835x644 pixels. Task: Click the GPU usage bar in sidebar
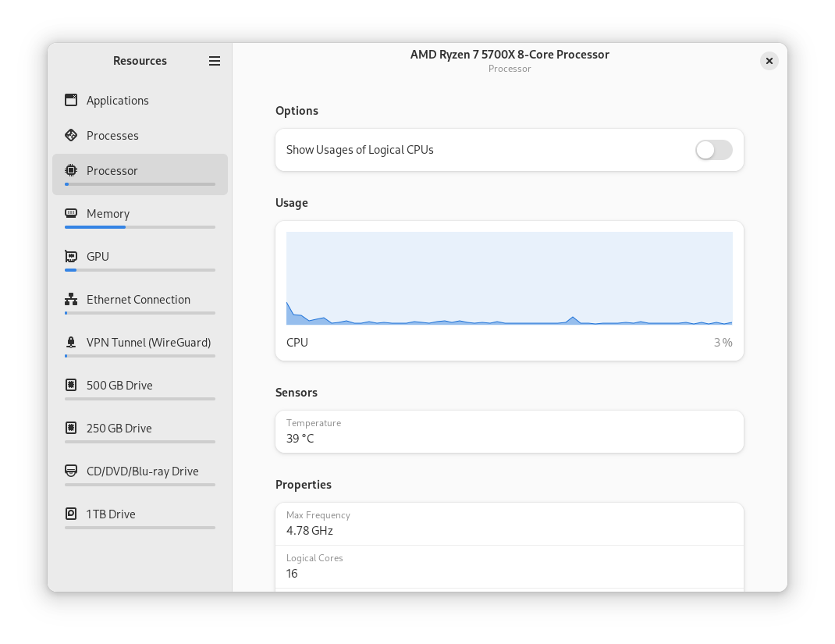tap(140, 270)
